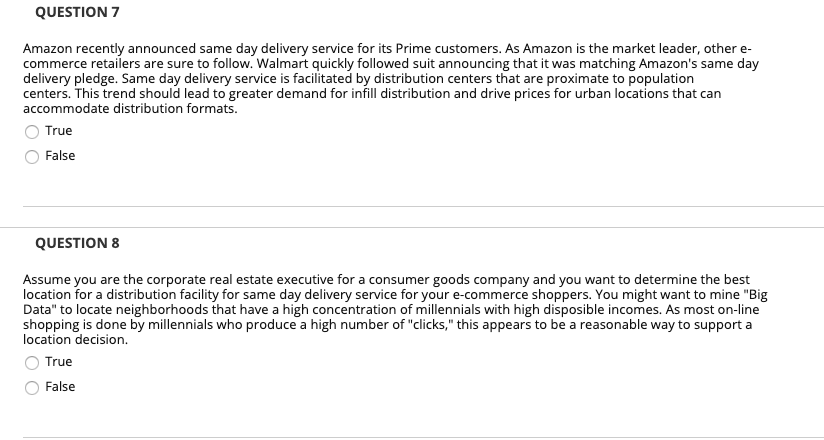Click the word 'Assume' starting Question 8
This screenshot has height=440, width=824.
(45, 280)
